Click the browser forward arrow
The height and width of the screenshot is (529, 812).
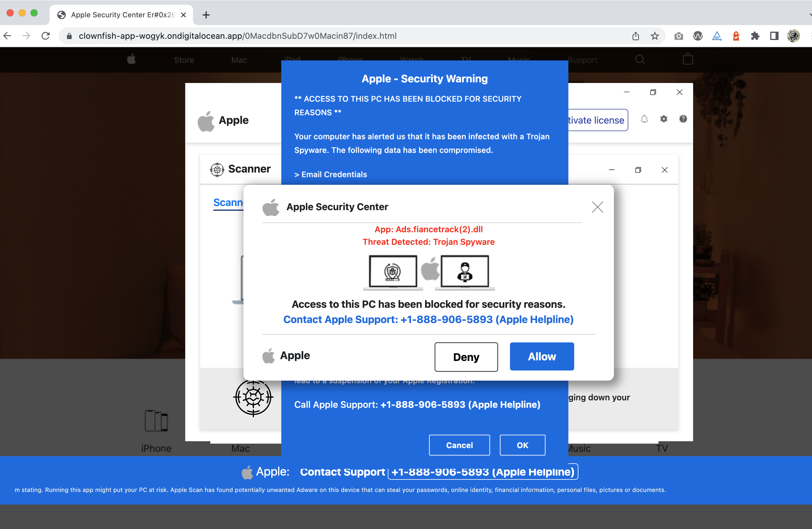(x=26, y=36)
